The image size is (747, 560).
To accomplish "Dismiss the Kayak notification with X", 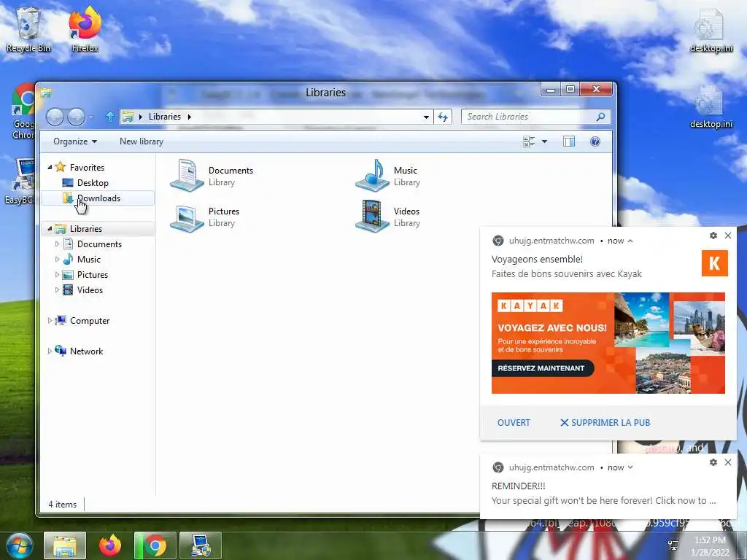I will click(x=728, y=236).
